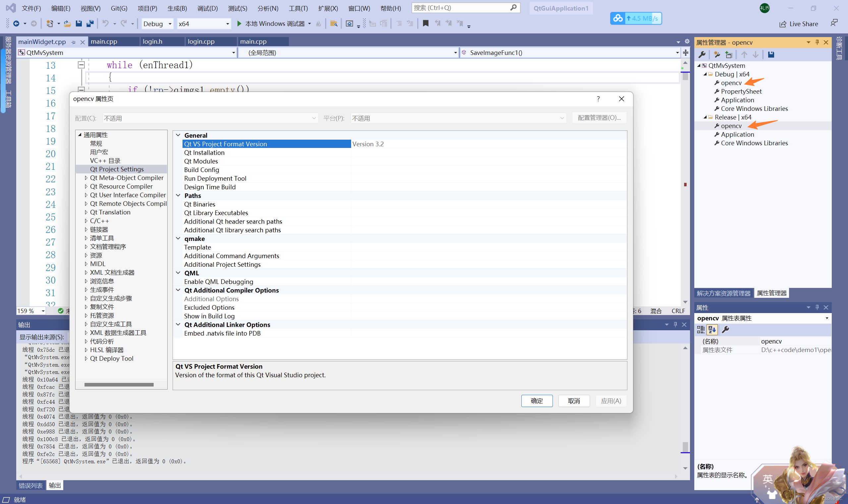Click the category tree horizontal scrollbar

coord(119,385)
